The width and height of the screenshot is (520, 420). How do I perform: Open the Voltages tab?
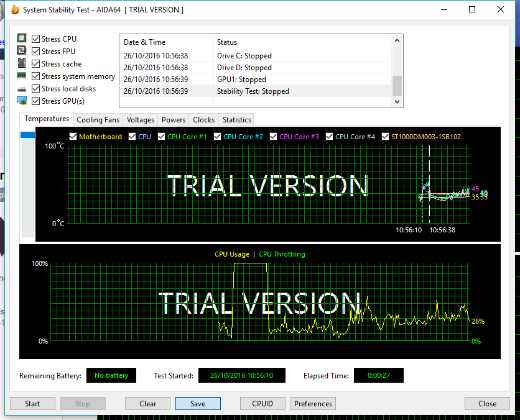[x=141, y=119]
